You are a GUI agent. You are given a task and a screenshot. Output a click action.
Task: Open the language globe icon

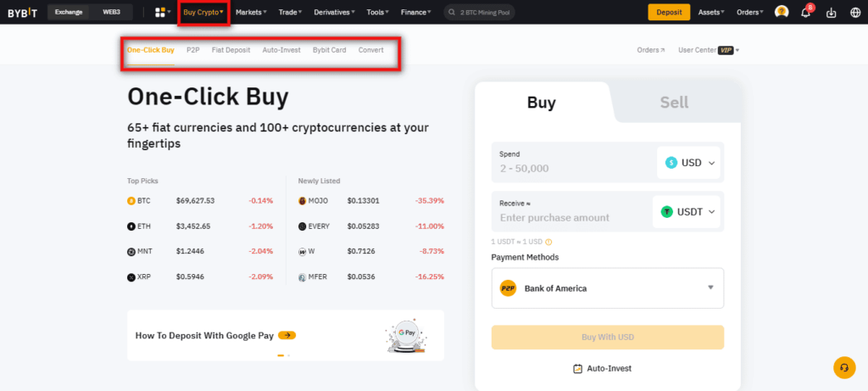click(x=854, y=12)
